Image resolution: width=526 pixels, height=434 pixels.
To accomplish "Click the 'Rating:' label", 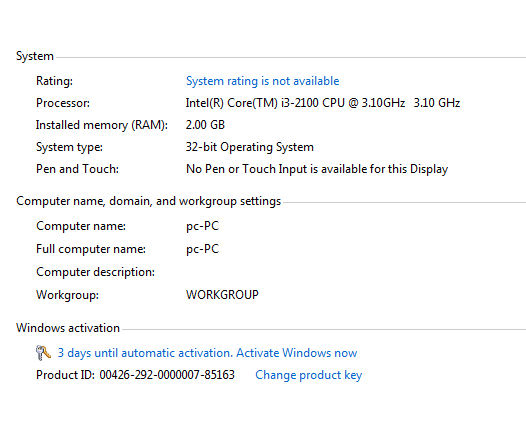I will click(x=54, y=81).
